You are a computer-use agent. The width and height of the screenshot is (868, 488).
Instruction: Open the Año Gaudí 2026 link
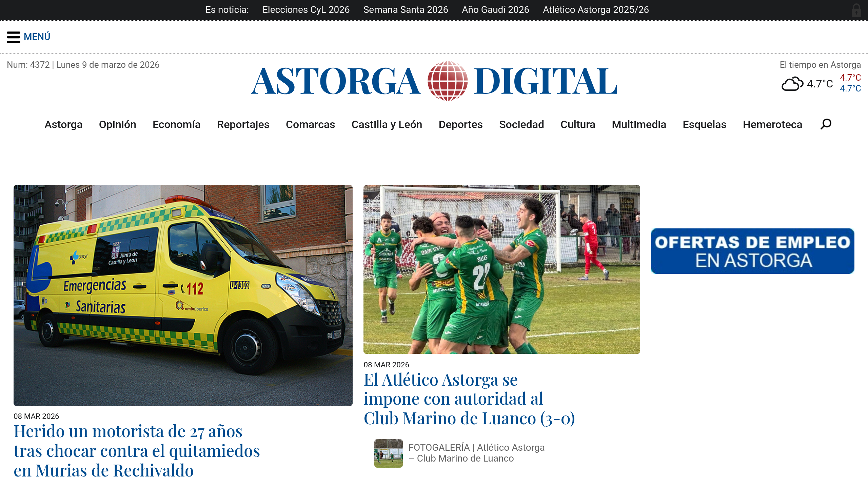(x=496, y=9)
